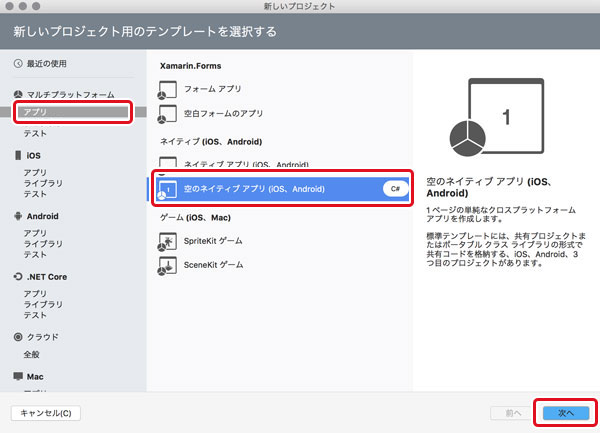Click the キャンセル(C) button
Viewport: 600px width, 433px height.
[x=46, y=413]
